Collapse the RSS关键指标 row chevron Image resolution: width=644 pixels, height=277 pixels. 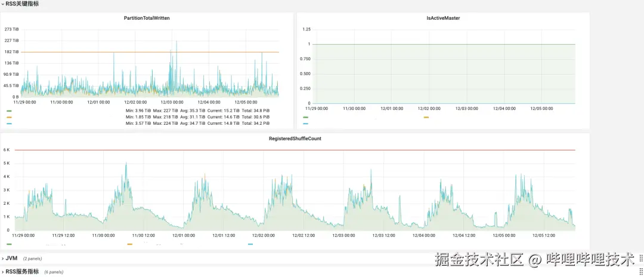click(2, 4)
